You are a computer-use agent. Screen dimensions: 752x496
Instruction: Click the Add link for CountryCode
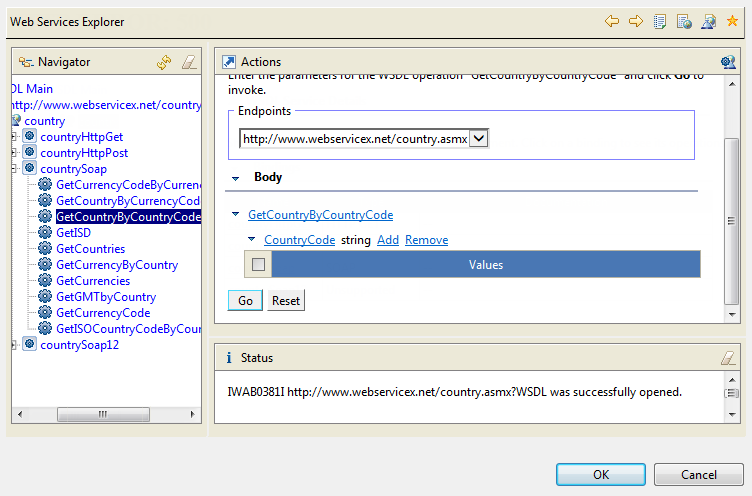[x=387, y=240]
